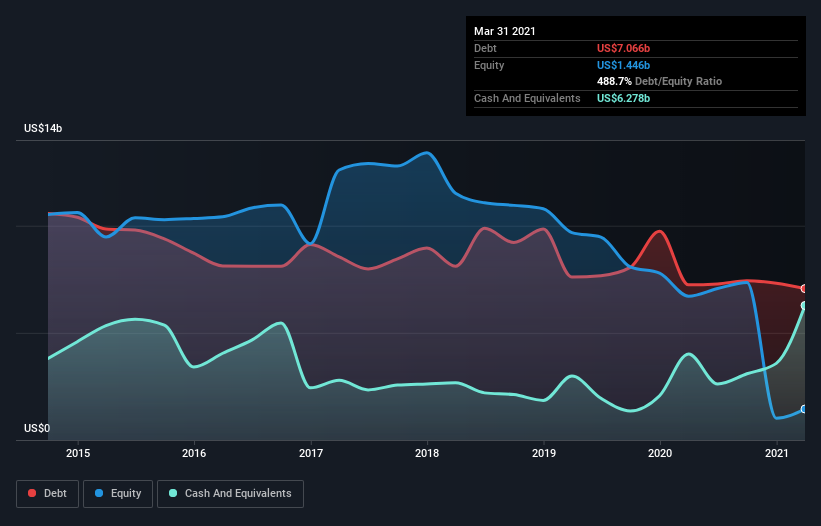Click the blue Equity endpoint marker

[x=804, y=409]
